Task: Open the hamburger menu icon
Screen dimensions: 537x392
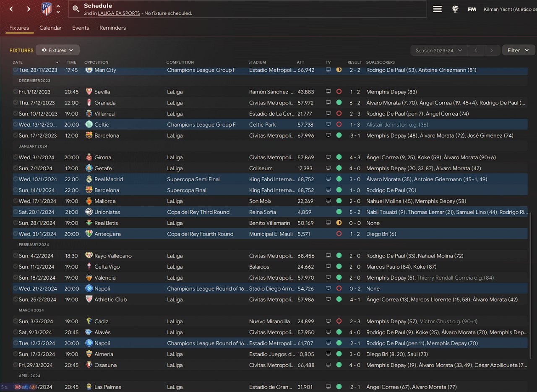Action: coord(437,9)
